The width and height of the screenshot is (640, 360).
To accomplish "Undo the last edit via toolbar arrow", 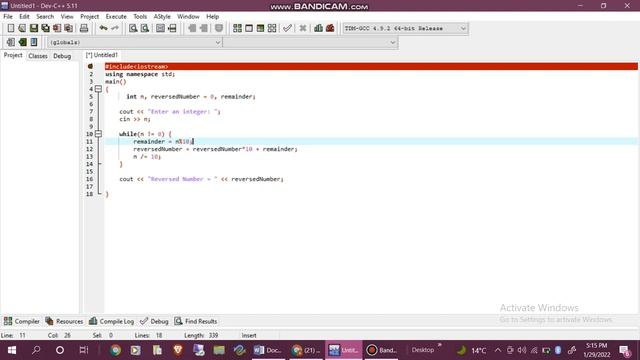I will click(103, 28).
